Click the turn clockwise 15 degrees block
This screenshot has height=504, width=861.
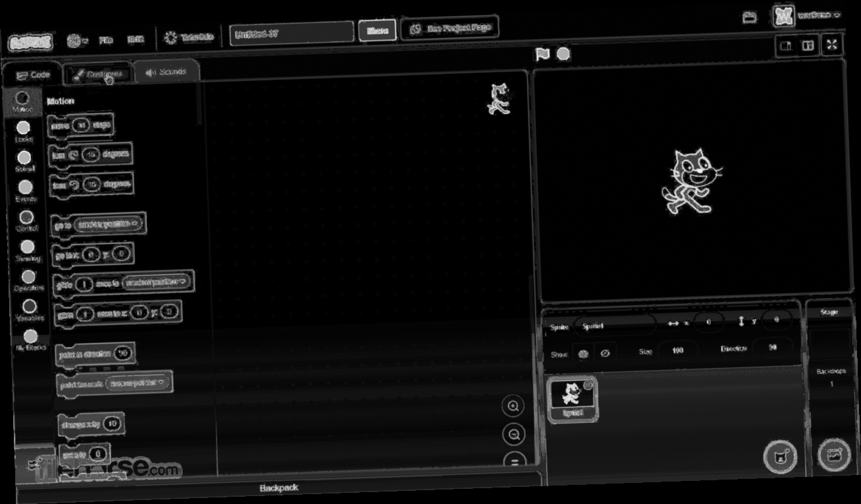coord(90,155)
